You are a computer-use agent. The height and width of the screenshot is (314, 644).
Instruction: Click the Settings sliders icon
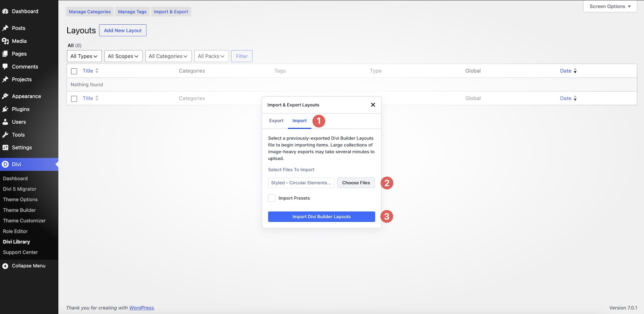coord(5,148)
